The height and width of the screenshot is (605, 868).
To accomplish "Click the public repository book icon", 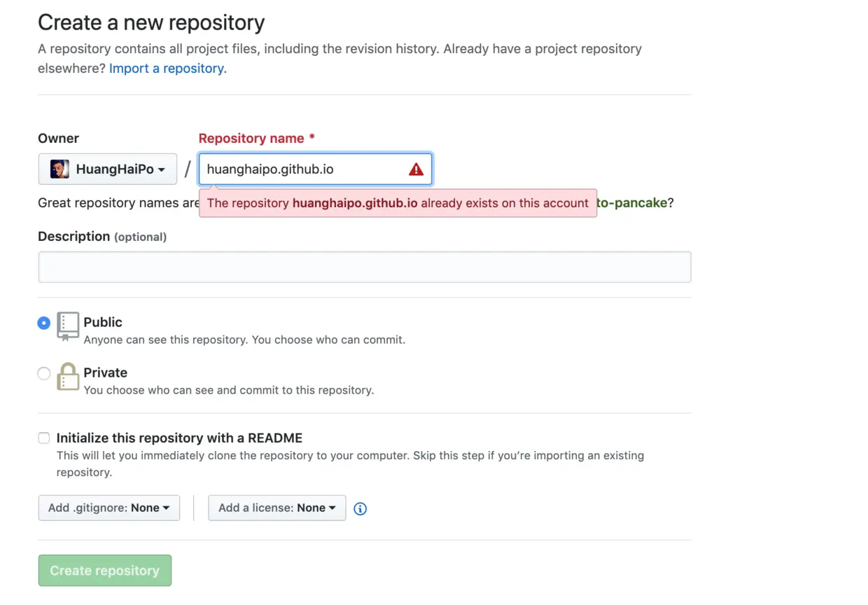I will click(x=68, y=326).
